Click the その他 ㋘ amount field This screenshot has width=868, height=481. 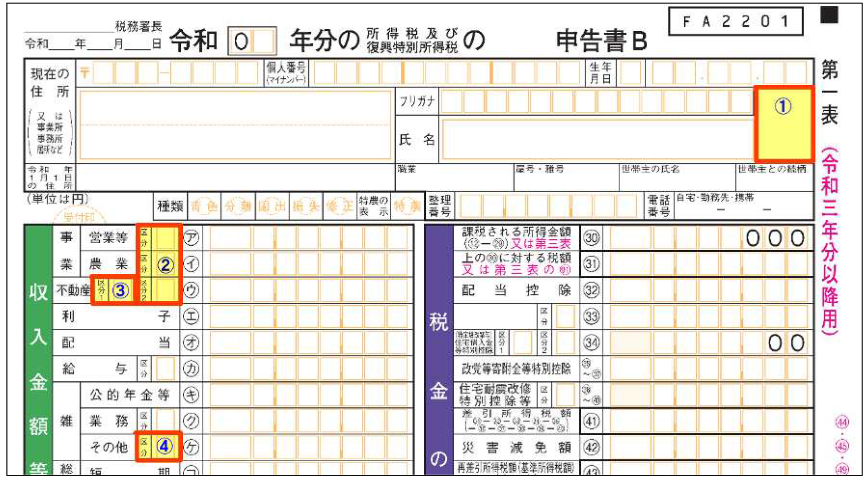click(x=308, y=447)
